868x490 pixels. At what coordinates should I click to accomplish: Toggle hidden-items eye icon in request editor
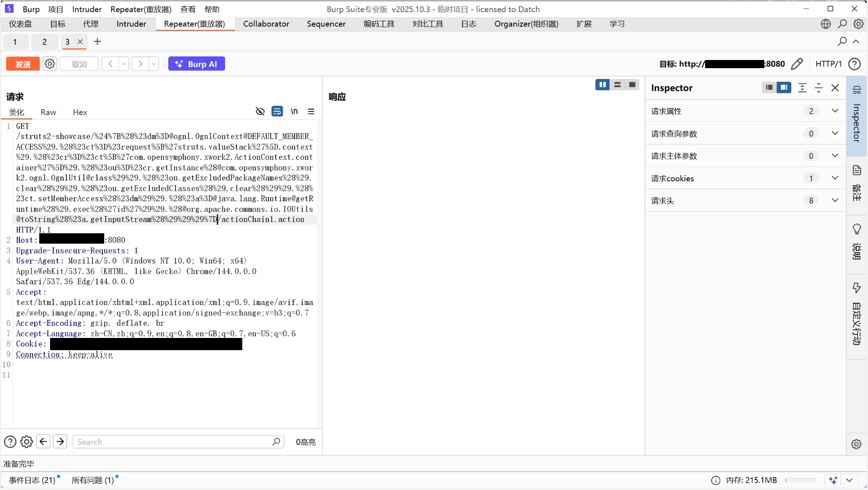[x=260, y=111]
